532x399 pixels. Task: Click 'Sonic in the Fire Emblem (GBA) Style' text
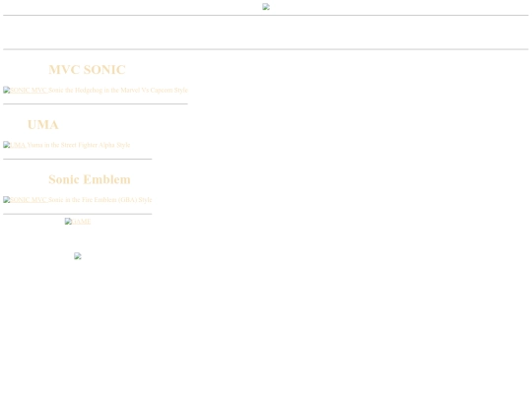(100, 199)
